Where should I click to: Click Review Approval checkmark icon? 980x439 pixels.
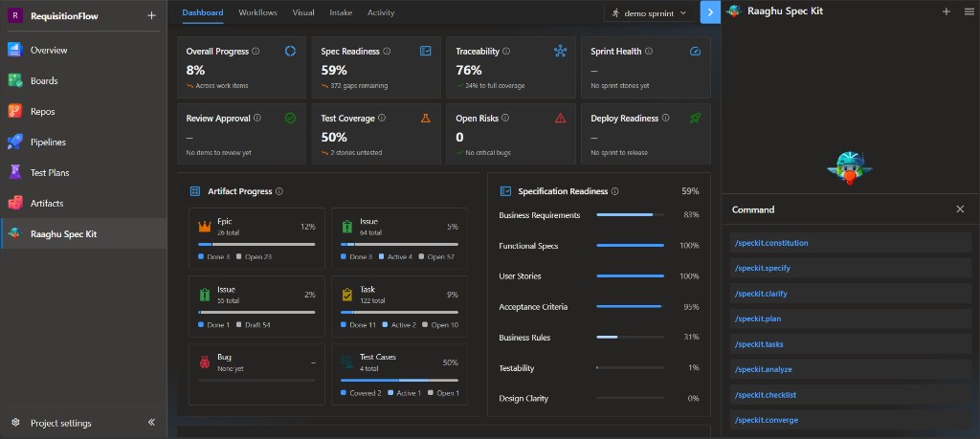pyautogui.click(x=291, y=118)
